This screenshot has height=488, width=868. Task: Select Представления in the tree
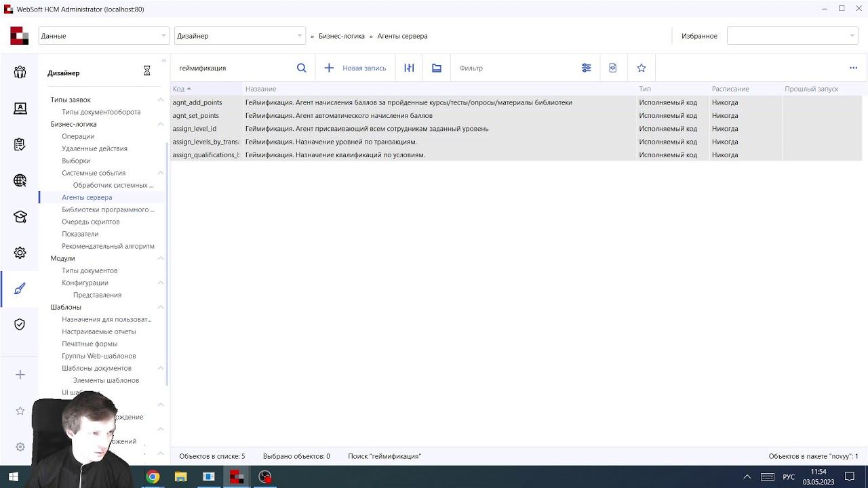[97, 295]
